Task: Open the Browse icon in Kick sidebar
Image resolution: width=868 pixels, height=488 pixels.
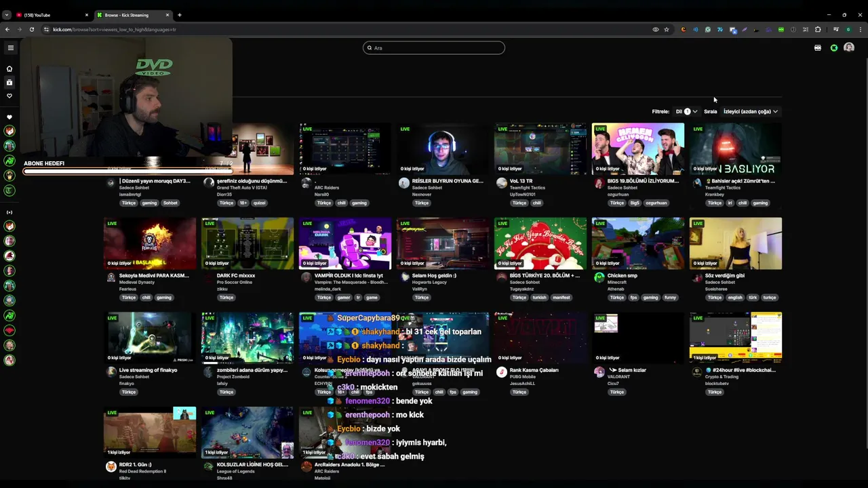Action: (x=9, y=82)
